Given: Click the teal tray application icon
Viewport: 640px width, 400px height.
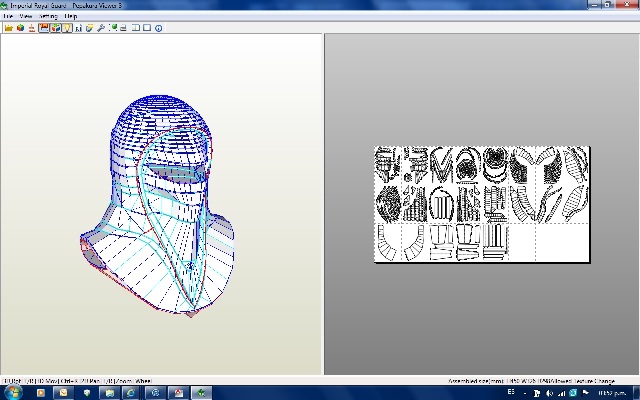Looking at the screenshot, I should click(x=573, y=393).
